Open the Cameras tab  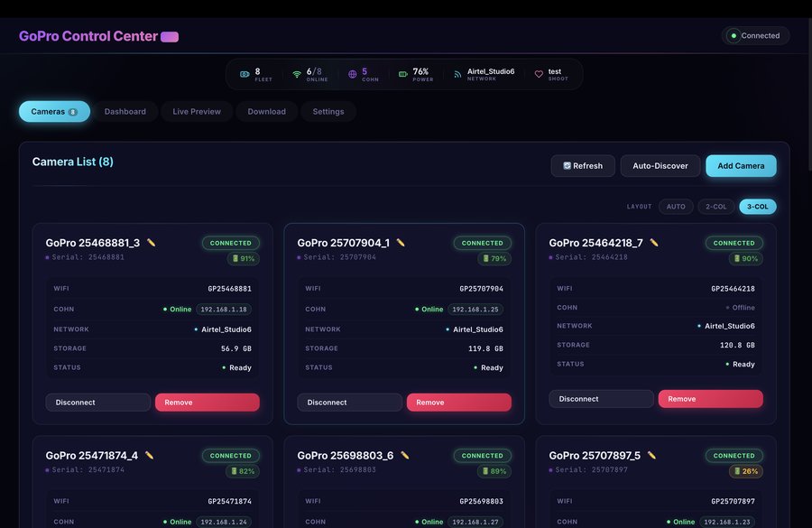pos(54,111)
